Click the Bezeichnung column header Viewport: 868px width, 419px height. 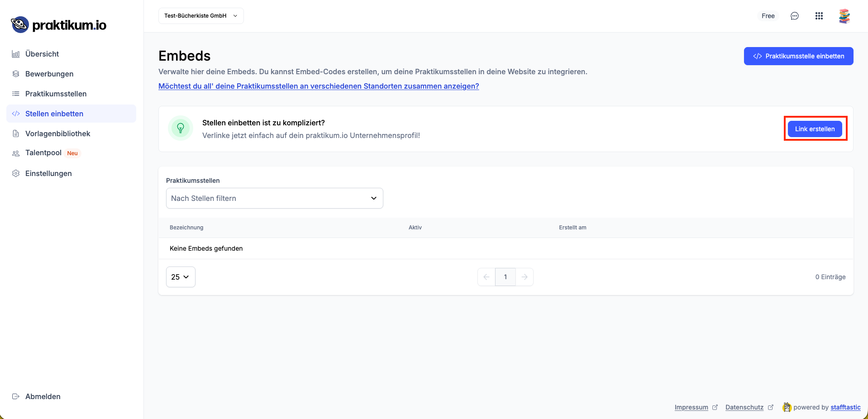point(186,228)
